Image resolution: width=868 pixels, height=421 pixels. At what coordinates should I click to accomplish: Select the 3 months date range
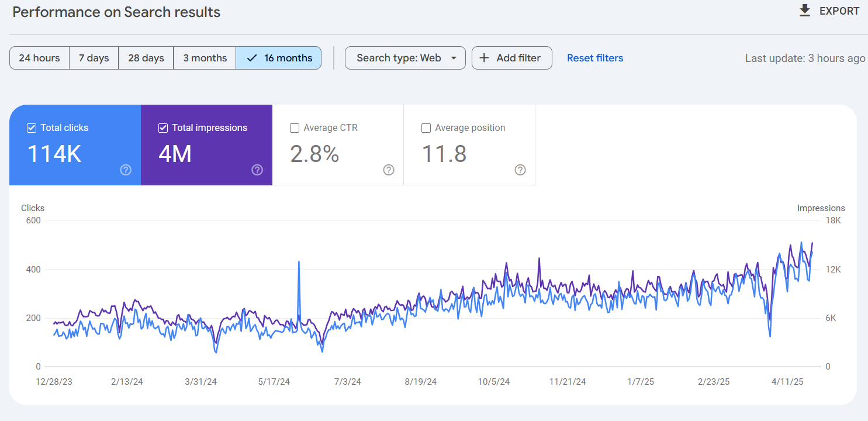(x=205, y=58)
